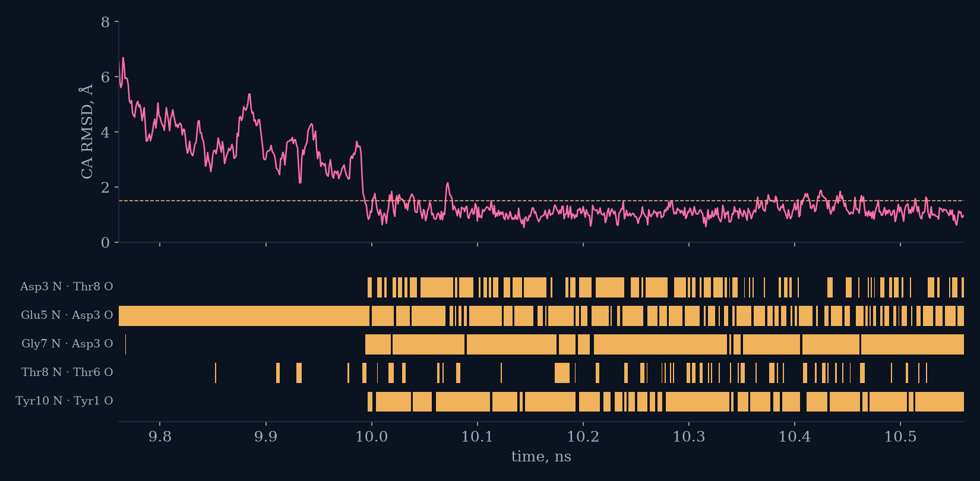Click the x-axis tick label "10.0"
The width and height of the screenshot is (980, 481).
tap(372, 437)
